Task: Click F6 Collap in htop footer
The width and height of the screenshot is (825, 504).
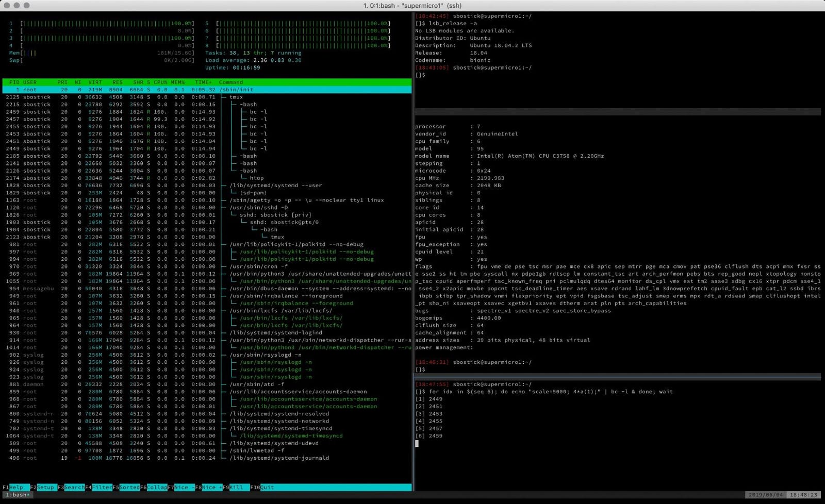Action: tap(154, 487)
